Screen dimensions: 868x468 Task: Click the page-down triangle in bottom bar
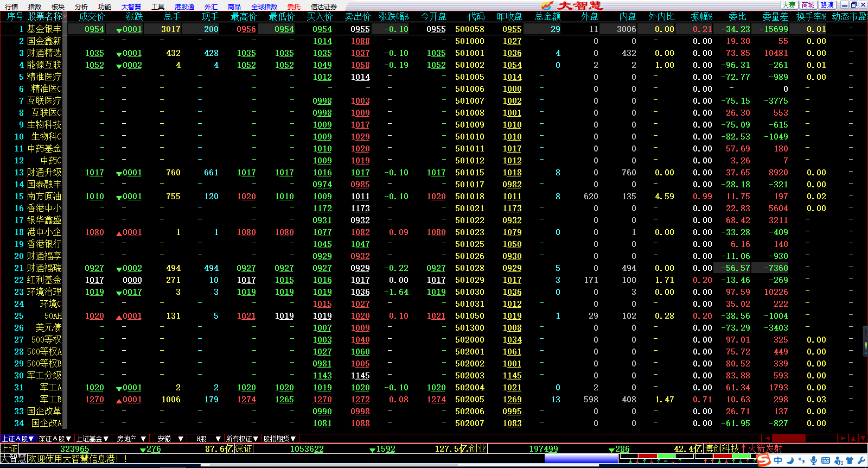862,438
